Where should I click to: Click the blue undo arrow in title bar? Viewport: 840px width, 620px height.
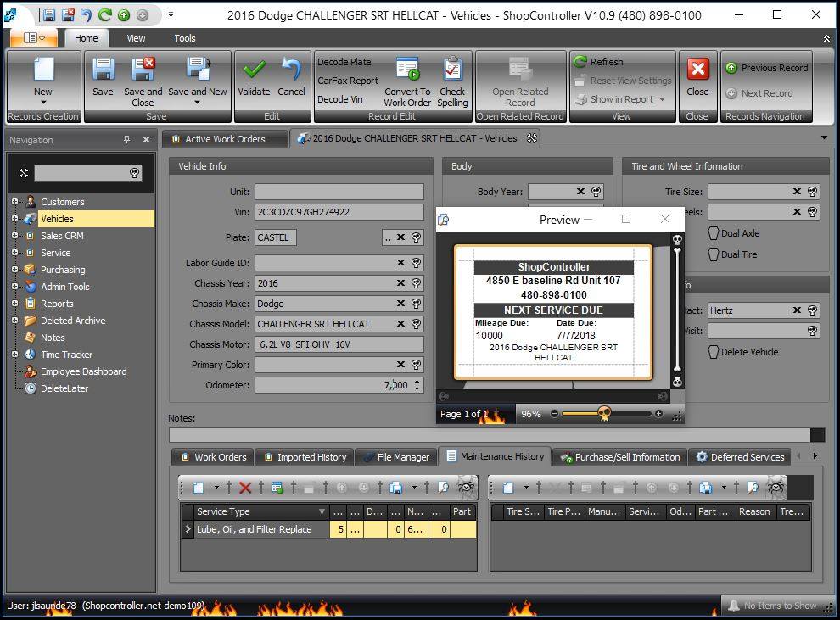pos(87,15)
